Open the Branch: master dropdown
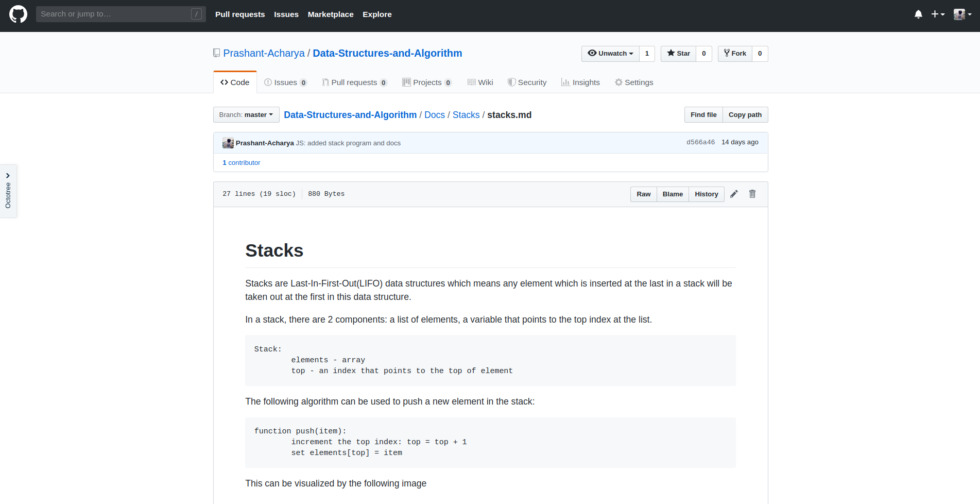Viewport: 980px width, 504px height. 246,115
